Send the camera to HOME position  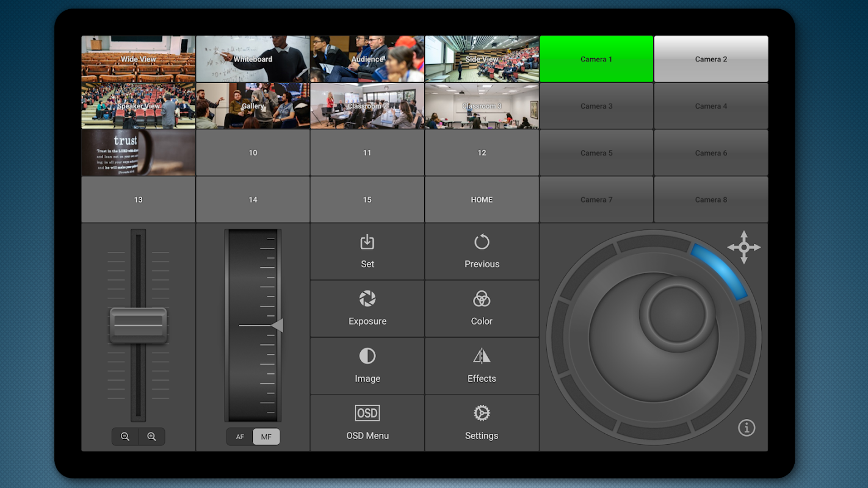482,199
